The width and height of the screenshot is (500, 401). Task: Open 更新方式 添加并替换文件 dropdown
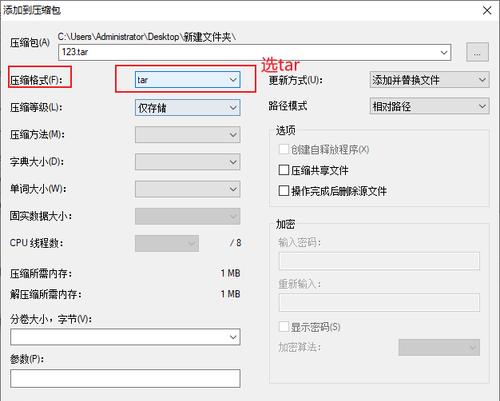pyautogui.click(x=430, y=80)
